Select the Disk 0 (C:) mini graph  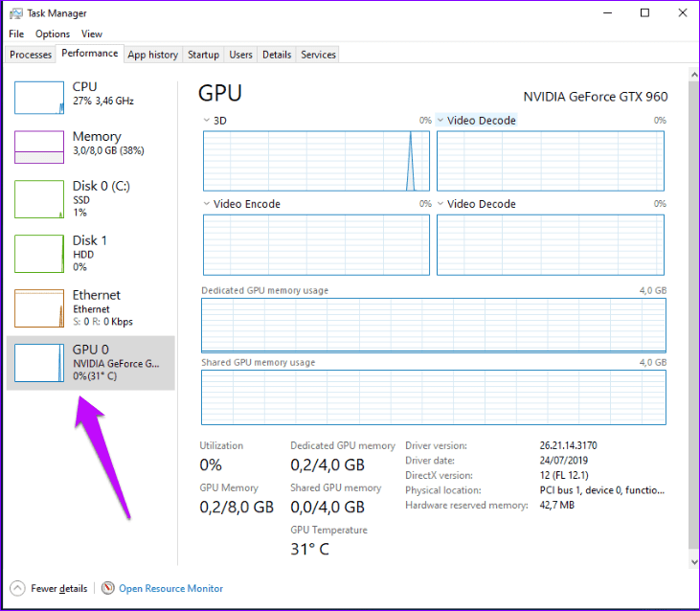click(39, 199)
